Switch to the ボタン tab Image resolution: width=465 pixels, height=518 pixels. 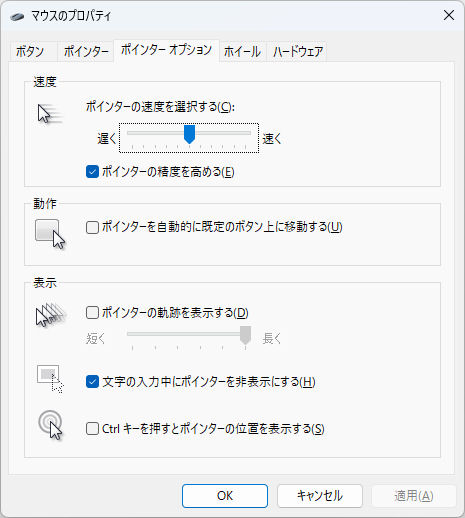(x=30, y=52)
